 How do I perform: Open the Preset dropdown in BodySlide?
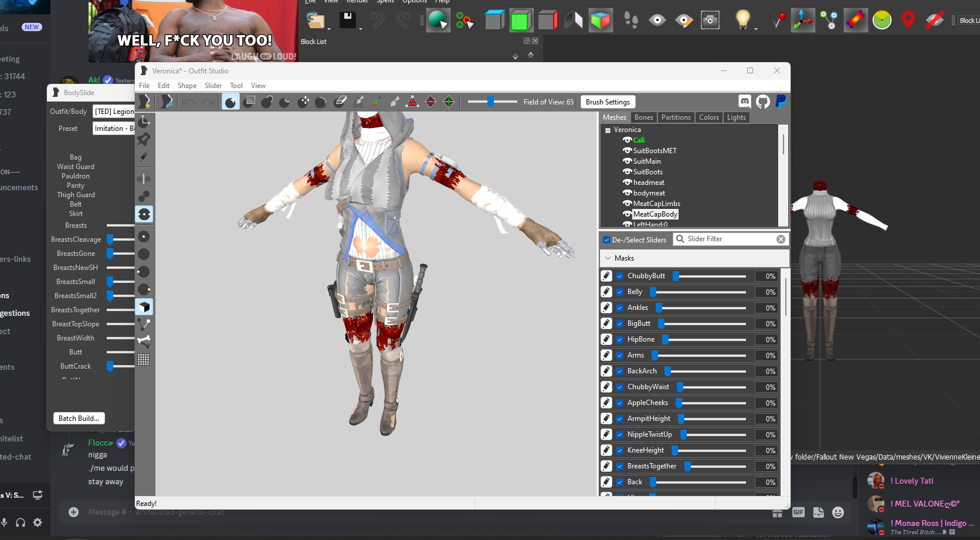(114, 129)
